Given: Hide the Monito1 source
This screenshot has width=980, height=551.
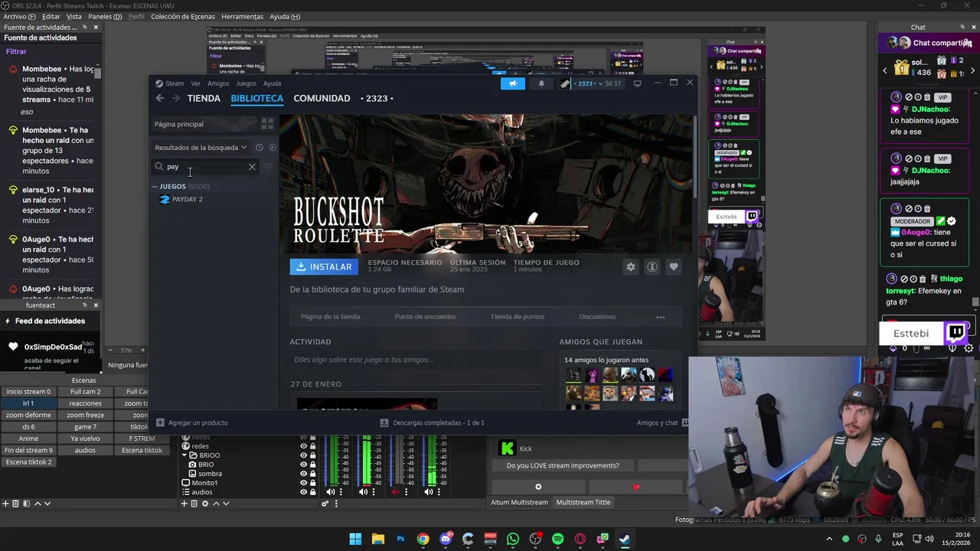Looking at the screenshot, I should click(x=303, y=483).
